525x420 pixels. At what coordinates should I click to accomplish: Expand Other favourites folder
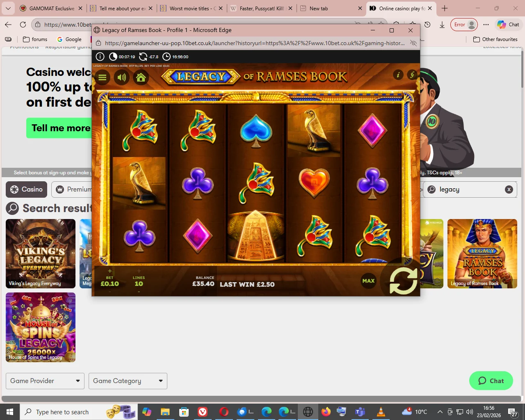495,39
